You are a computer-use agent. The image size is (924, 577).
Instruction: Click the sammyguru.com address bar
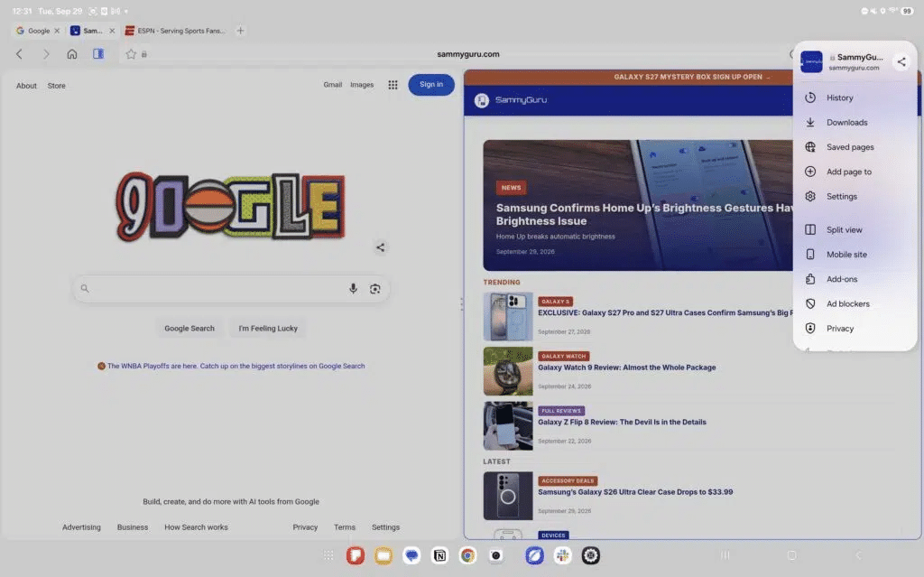click(x=468, y=54)
